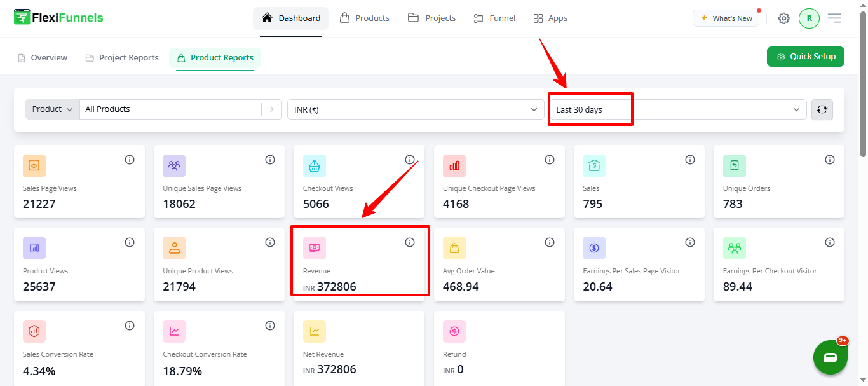
Task: Click the FlexiFunnels logo
Action: (58, 18)
